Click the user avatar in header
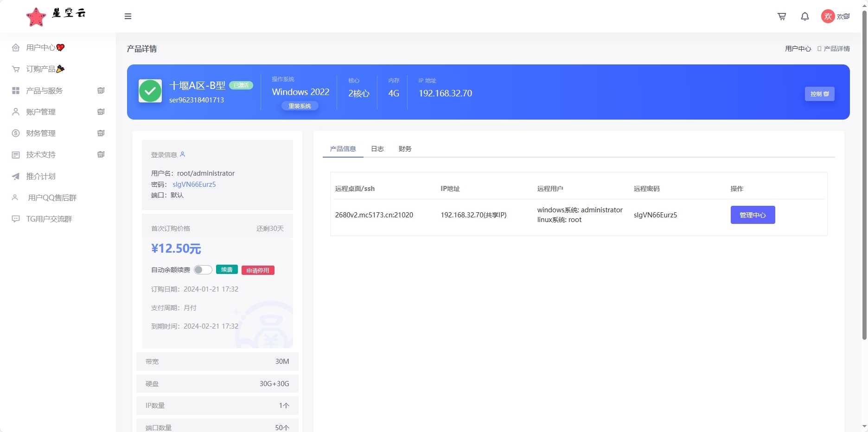The width and height of the screenshot is (868, 432). 828,16
